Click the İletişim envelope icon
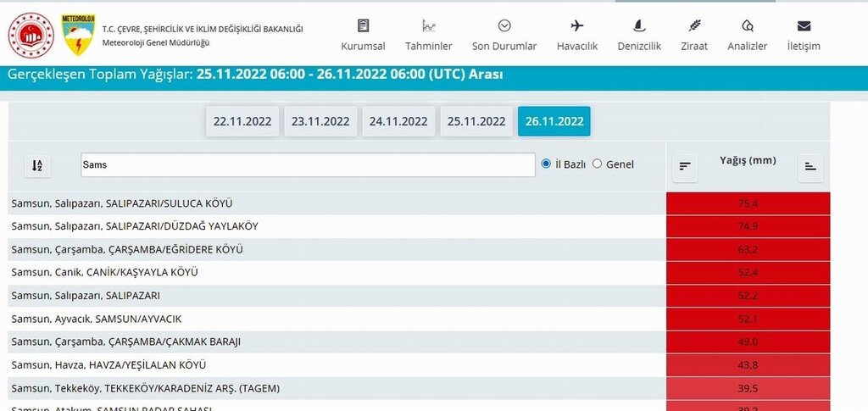Viewport: 868px width, 411px height. pyautogui.click(x=804, y=25)
